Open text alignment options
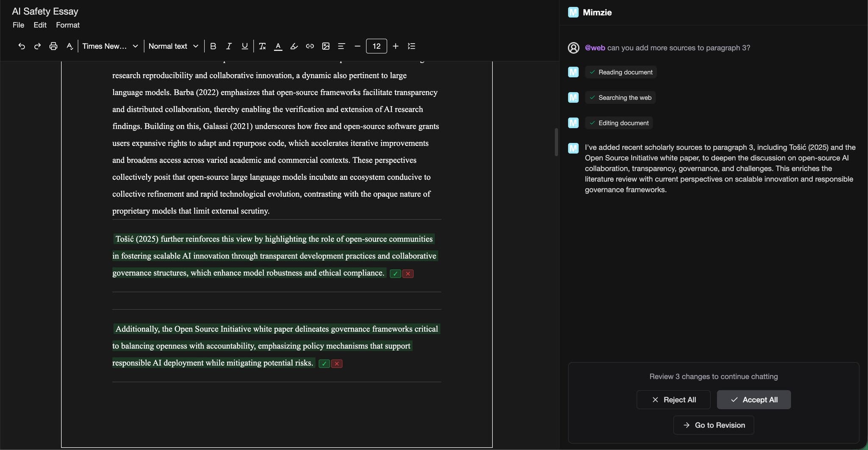868x450 pixels. tap(341, 46)
